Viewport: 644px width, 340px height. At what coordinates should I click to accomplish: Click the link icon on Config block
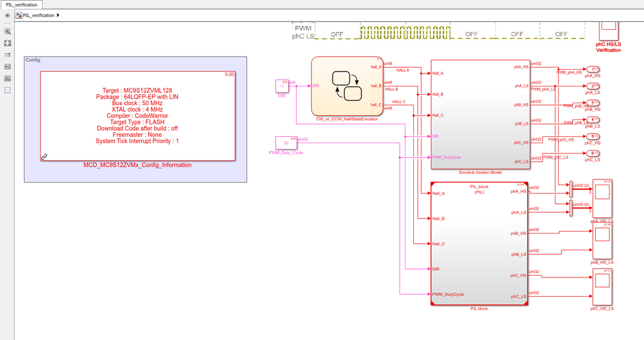click(x=44, y=157)
